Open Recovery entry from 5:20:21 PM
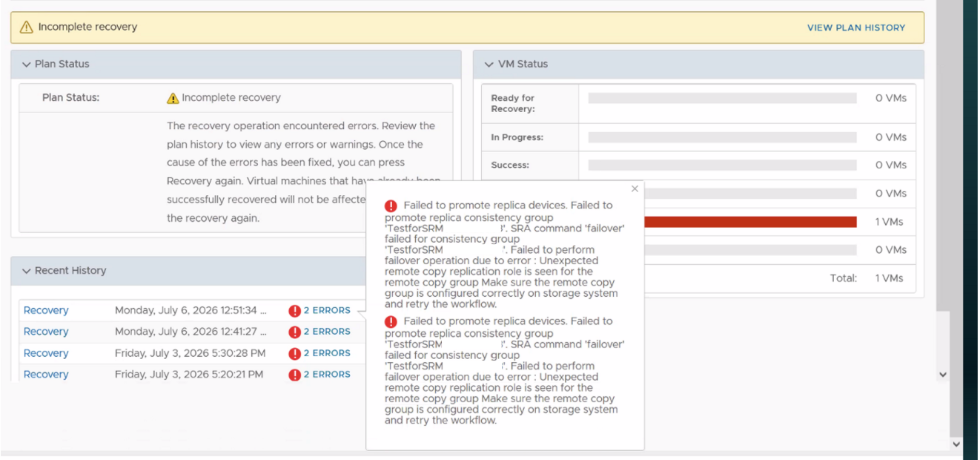 (x=46, y=375)
